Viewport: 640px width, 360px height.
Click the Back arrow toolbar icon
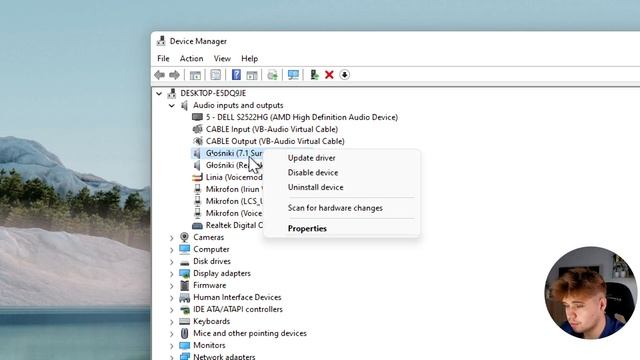pyautogui.click(x=160, y=75)
